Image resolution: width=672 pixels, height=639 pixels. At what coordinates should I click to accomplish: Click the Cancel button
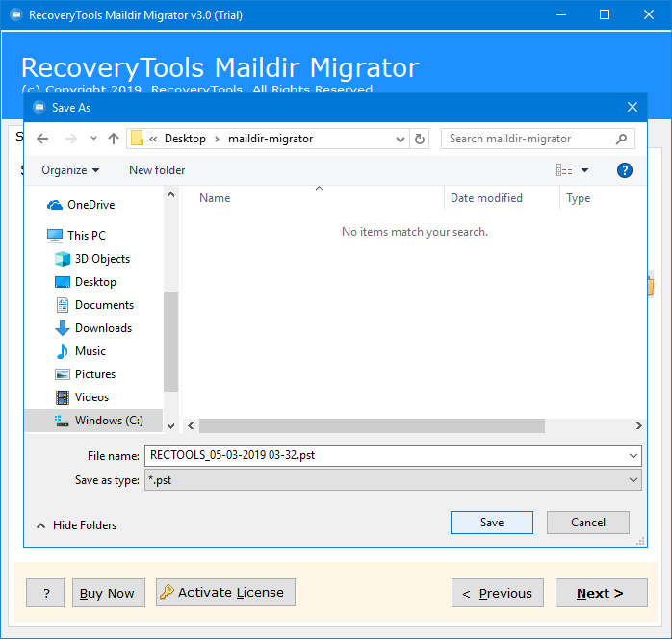588,523
